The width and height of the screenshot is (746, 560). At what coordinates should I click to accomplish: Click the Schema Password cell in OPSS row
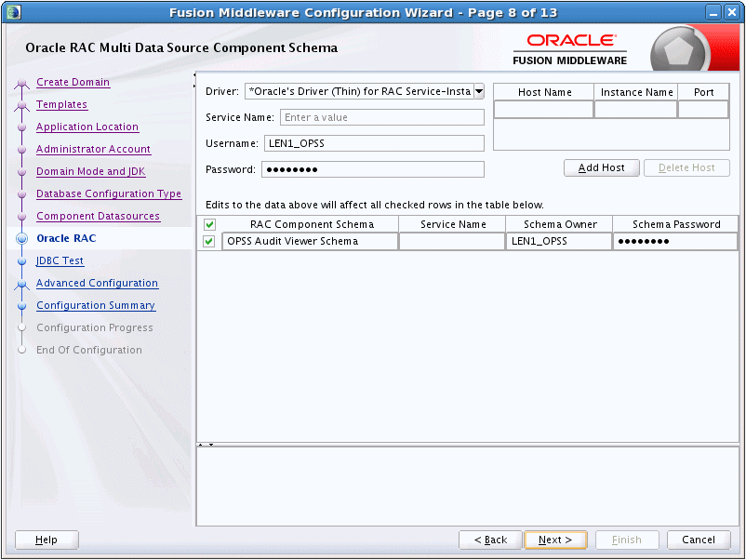click(675, 241)
